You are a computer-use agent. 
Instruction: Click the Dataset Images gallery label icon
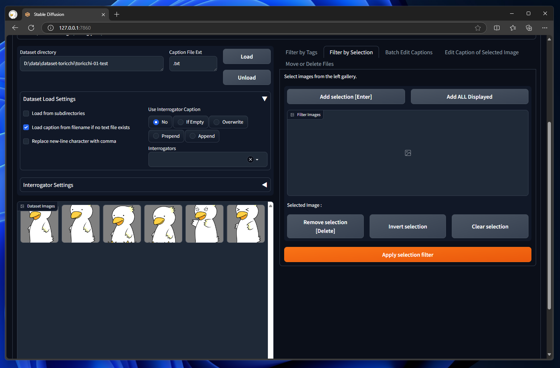(x=22, y=206)
